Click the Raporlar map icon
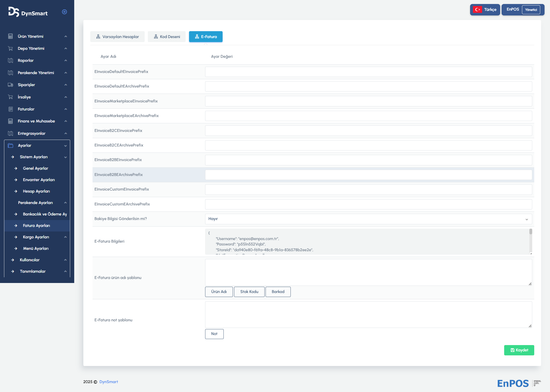550x392 pixels. click(x=11, y=60)
